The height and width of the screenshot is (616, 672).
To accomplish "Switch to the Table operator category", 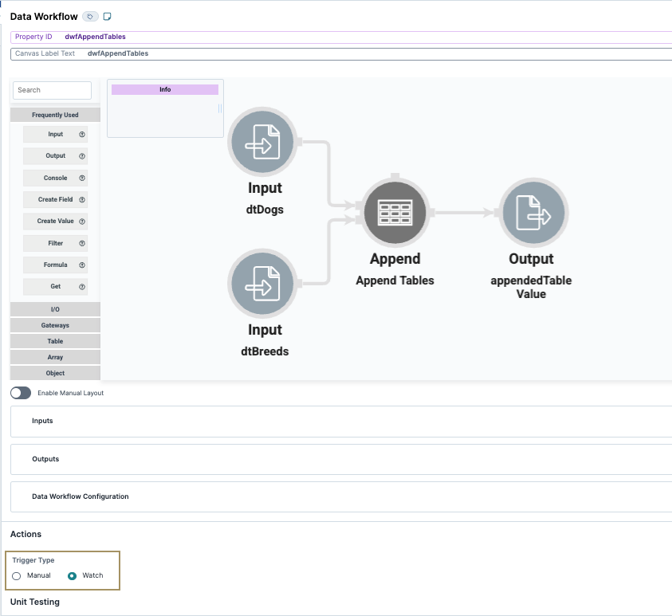I will pos(53,340).
